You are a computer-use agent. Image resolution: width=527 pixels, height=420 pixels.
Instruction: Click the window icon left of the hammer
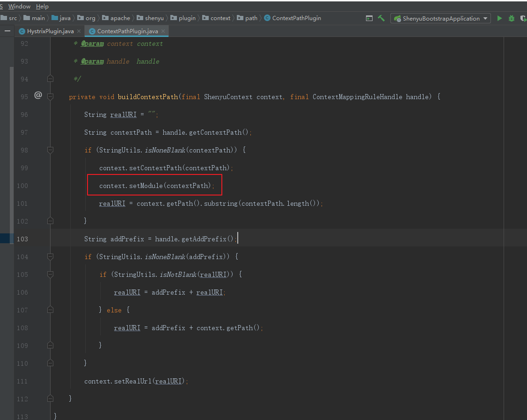tap(369, 18)
